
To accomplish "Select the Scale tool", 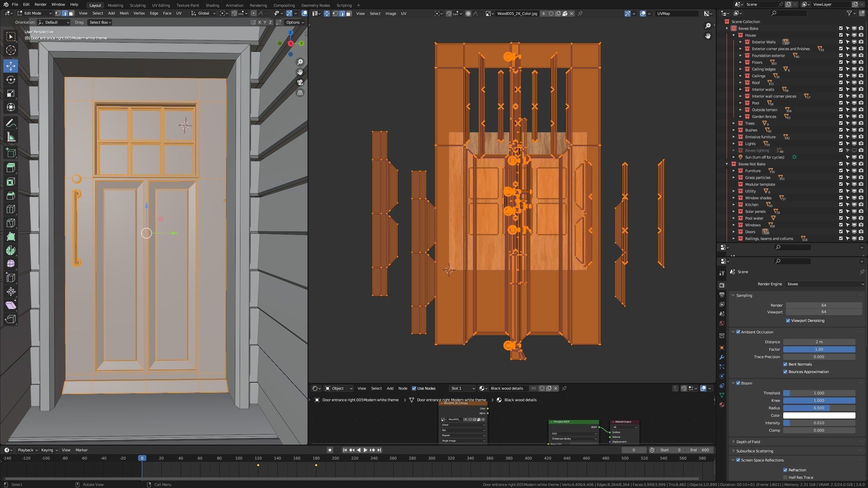I will pos(11,94).
